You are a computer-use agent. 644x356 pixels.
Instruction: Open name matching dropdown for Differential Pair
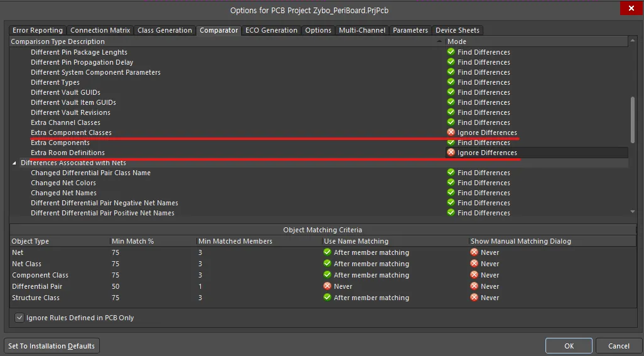(x=395, y=286)
